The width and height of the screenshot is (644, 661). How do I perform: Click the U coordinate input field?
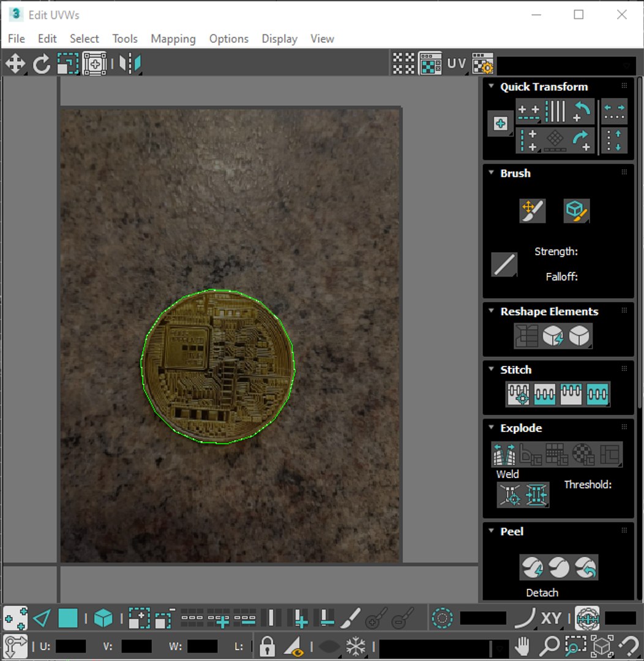[71, 646]
